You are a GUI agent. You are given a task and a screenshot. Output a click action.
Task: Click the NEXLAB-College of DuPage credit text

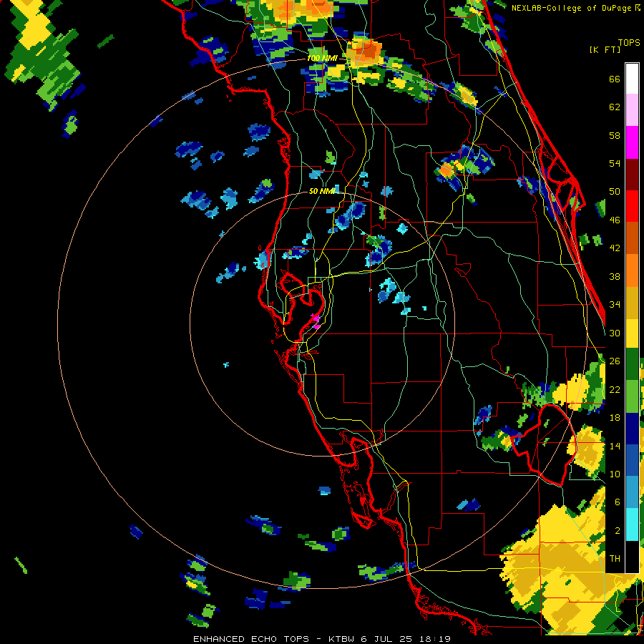coord(571,8)
